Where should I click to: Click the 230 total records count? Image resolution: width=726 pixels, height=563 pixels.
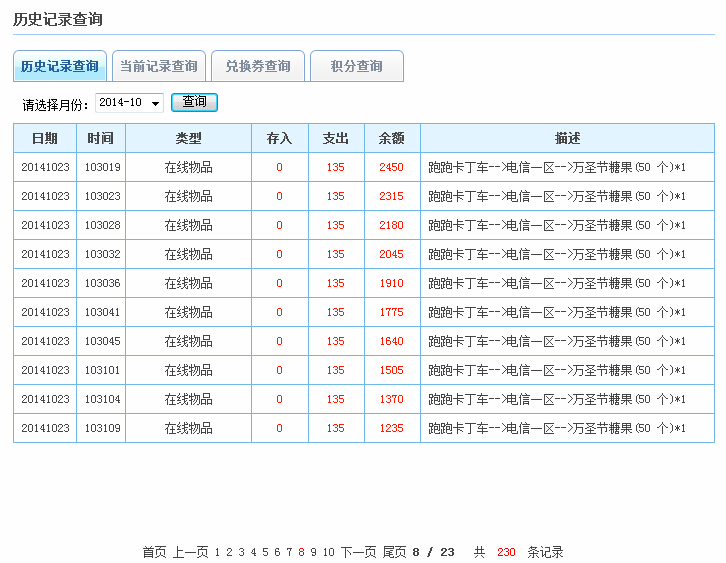tap(506, 552)
